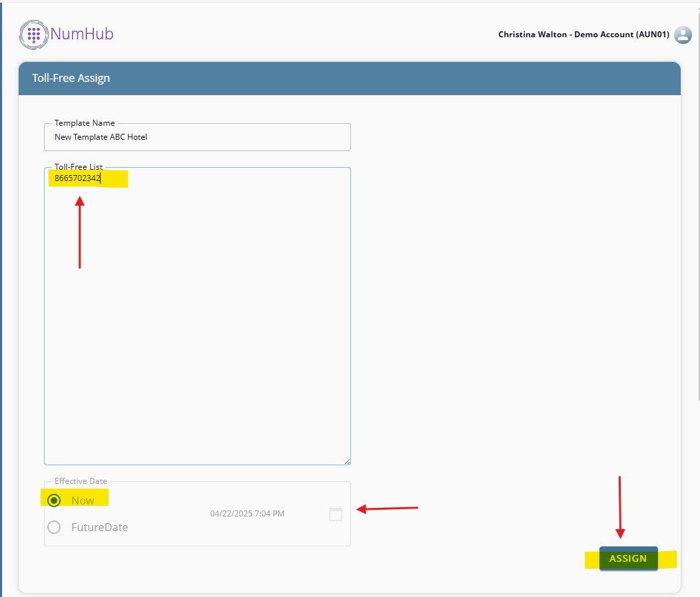
Task: Click the Toll-Free List field label
Action: [79, 167]
